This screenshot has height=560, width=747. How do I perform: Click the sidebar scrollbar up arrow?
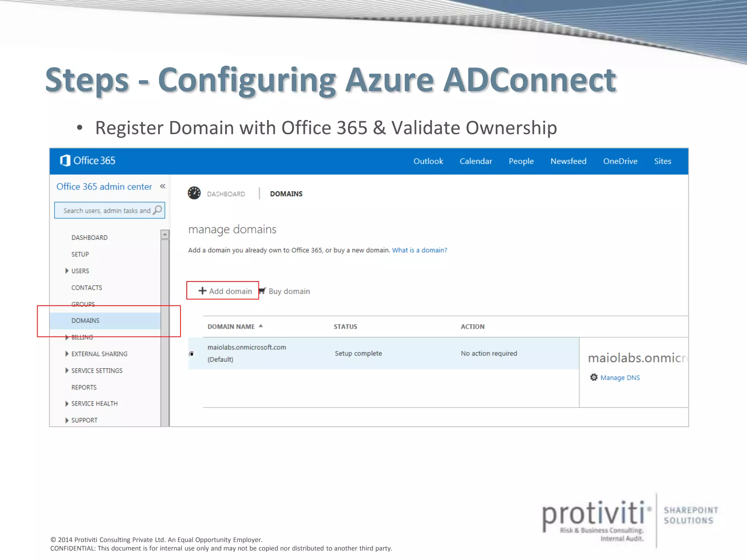point(165,234)
